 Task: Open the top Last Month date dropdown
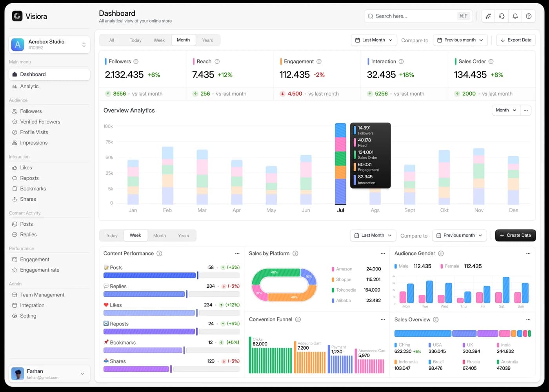tap(374, 40)
